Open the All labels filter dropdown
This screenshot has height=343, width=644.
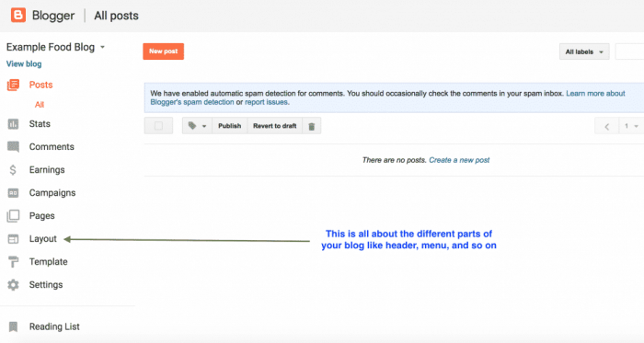[584, 51]
